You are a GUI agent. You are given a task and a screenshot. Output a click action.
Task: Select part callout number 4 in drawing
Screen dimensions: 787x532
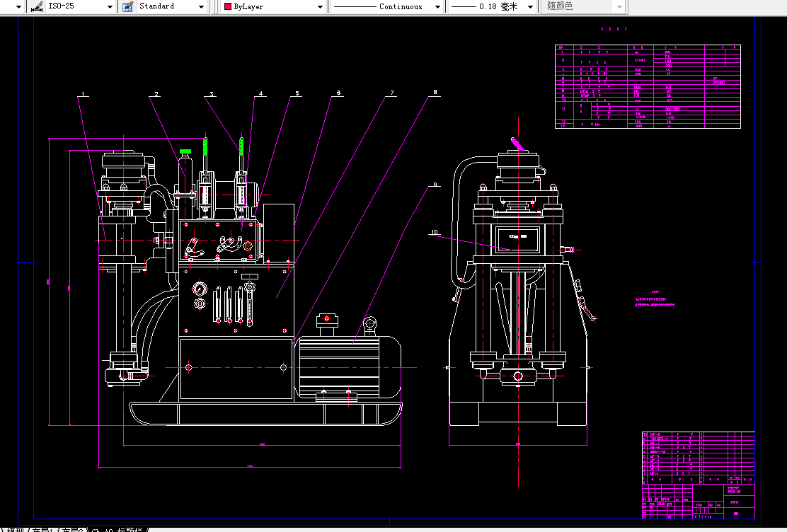[261, 93]
